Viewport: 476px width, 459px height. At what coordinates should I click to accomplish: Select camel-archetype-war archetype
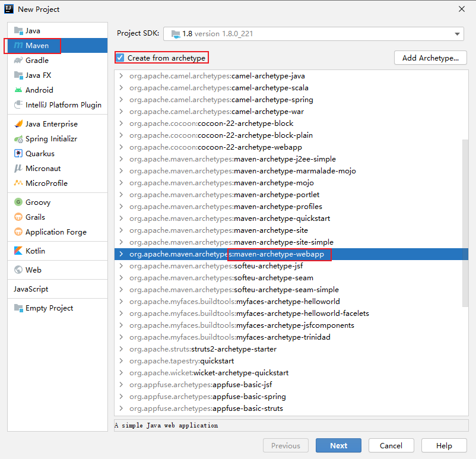[291, 112]
